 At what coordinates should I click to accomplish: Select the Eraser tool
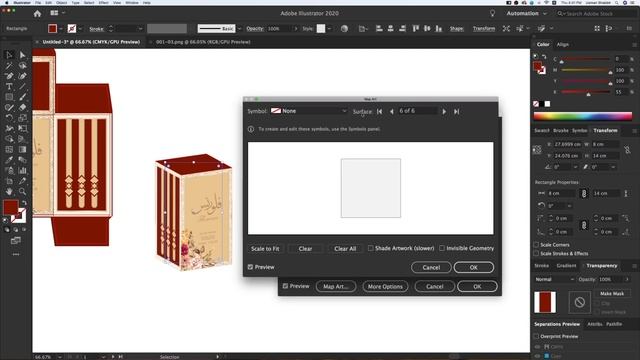22,107
